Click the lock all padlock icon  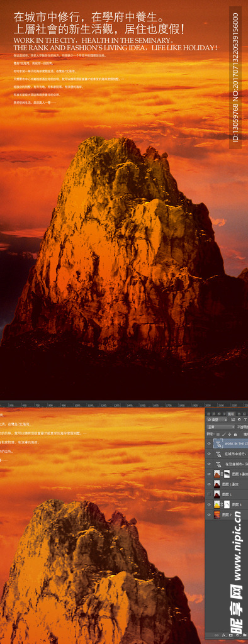[x=235, y=434]
